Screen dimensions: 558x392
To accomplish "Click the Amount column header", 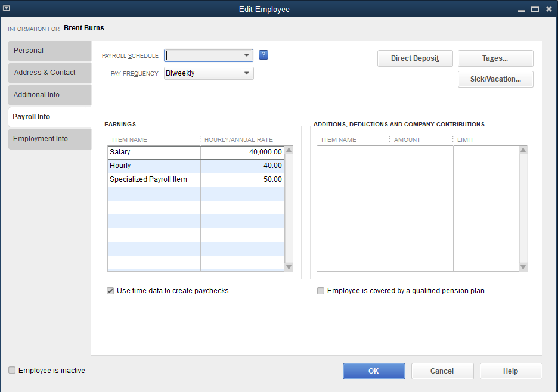I will tap(407, 140).
